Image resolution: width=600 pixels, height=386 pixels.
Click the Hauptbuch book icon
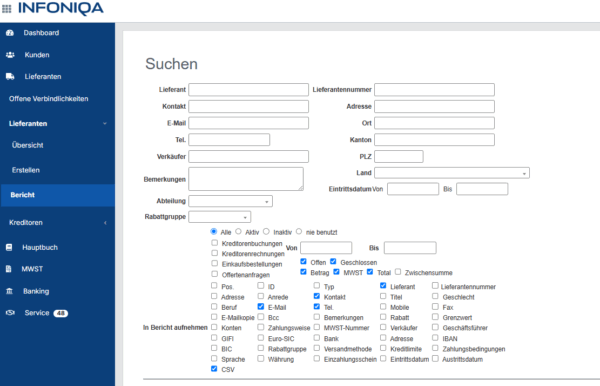(9, 248)
